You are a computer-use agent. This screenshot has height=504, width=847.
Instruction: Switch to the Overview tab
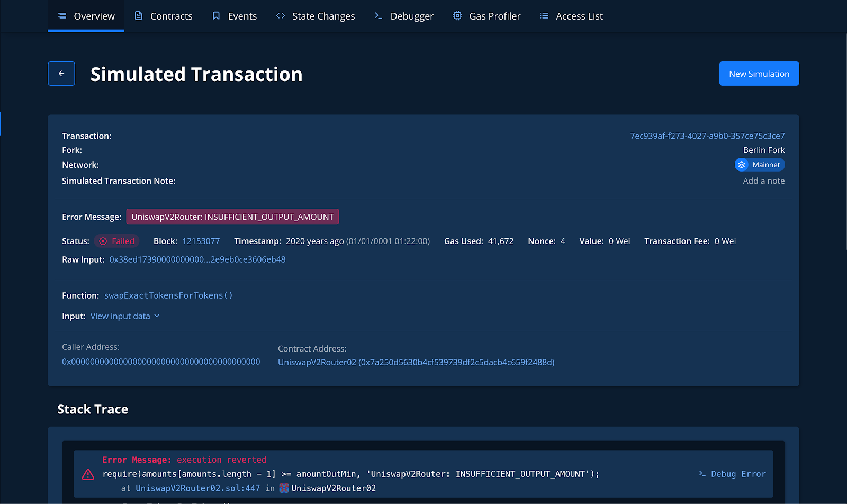86,16
